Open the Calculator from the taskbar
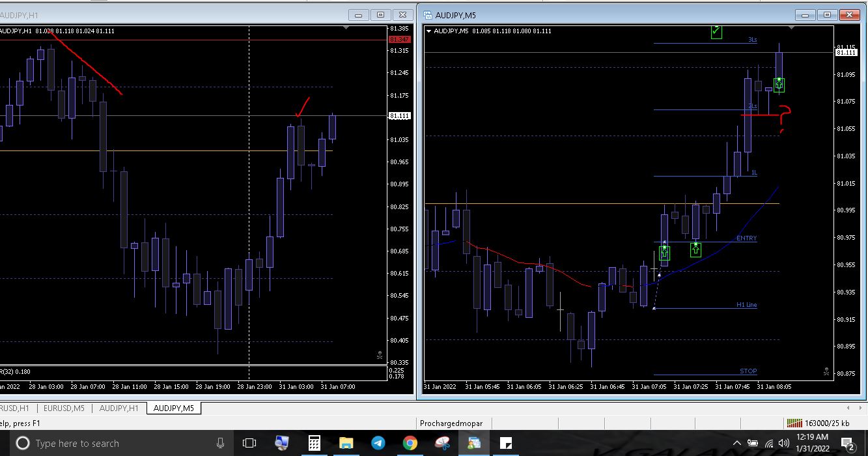 pos(314,443)
